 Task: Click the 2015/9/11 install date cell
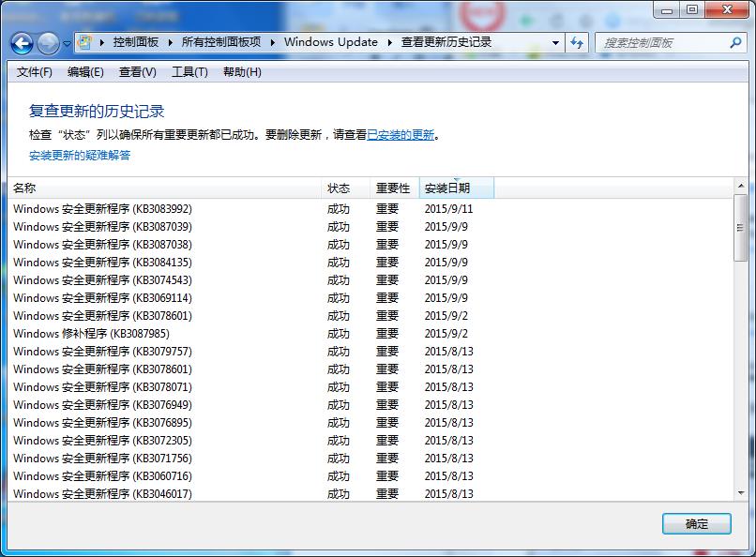click(449, 209)
